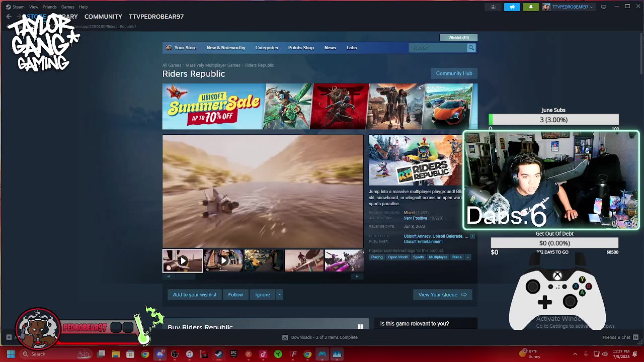
Task: Open the Ubisoft Annecy developer link
Action: point(417,236)
